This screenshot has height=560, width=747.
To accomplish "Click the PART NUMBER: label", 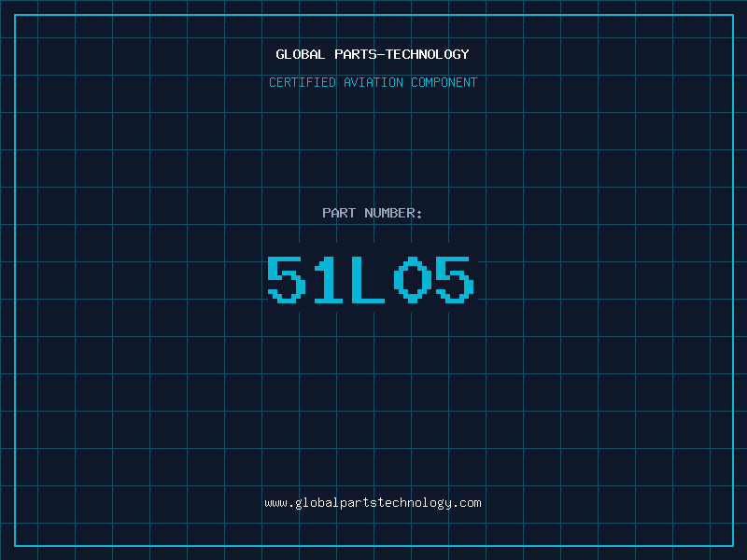I will (x=373, y=213).
